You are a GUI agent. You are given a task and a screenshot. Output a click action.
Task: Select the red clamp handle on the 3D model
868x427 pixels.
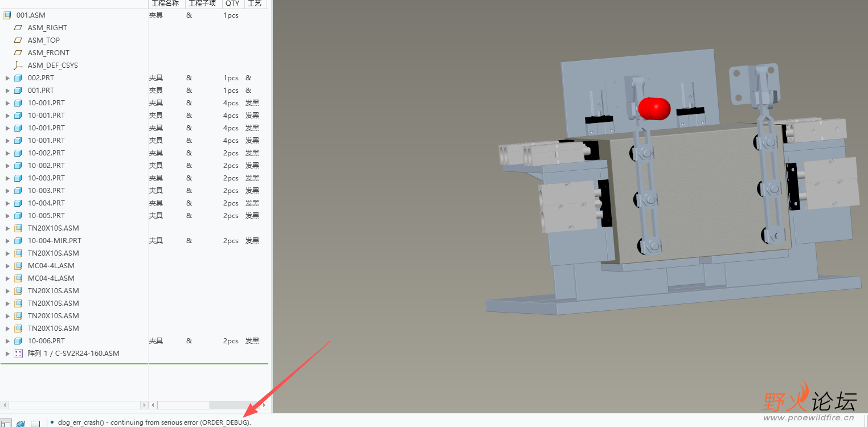pyautogui.click(x=654, y=109)
